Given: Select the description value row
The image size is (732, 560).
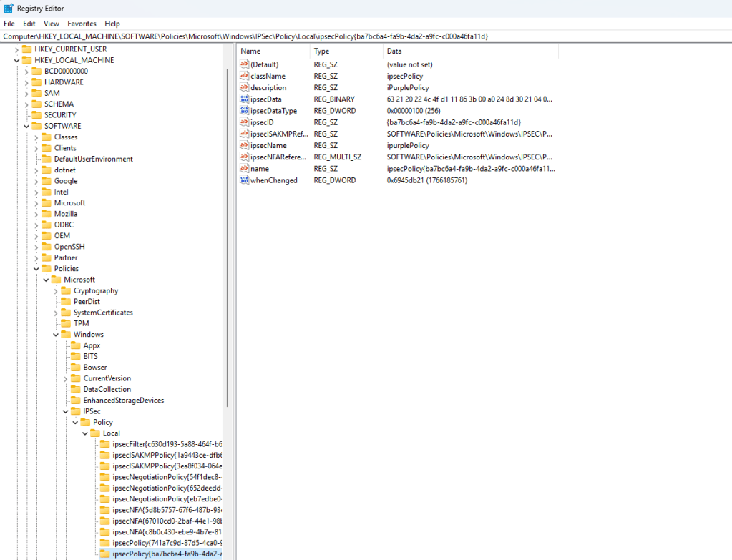Looking at the screenshot, I should (268, 88).
